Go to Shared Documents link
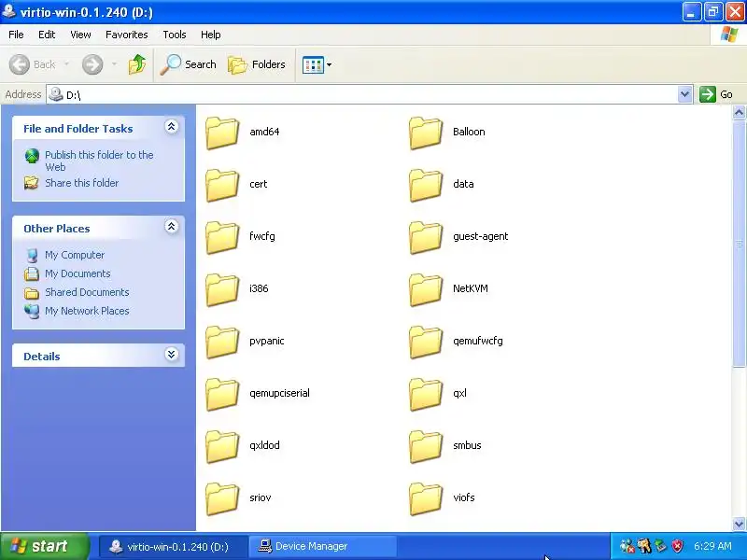 (87, 292)
